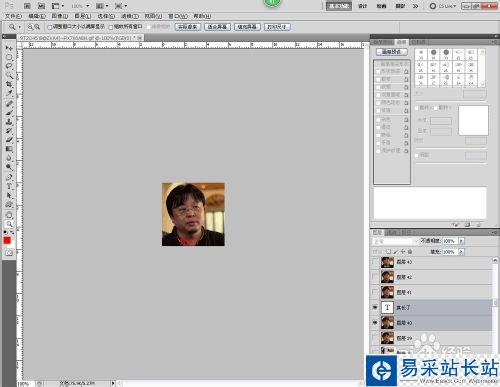
Task: Select the Crop tool
Action: pyautogui.click(x=9, y=84)
